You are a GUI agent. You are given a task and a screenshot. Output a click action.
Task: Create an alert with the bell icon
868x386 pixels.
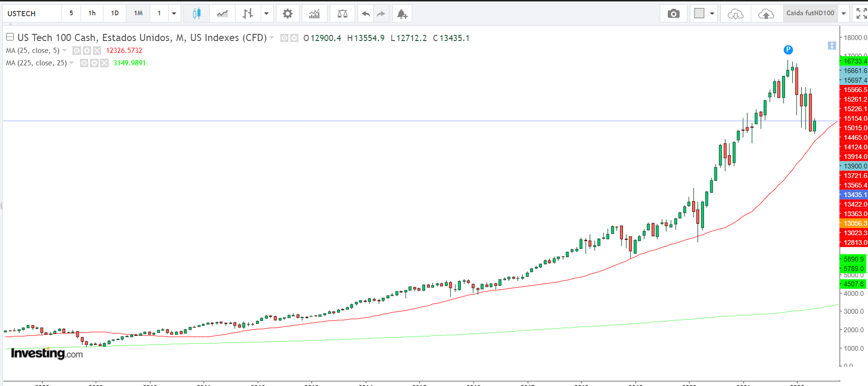402,14
